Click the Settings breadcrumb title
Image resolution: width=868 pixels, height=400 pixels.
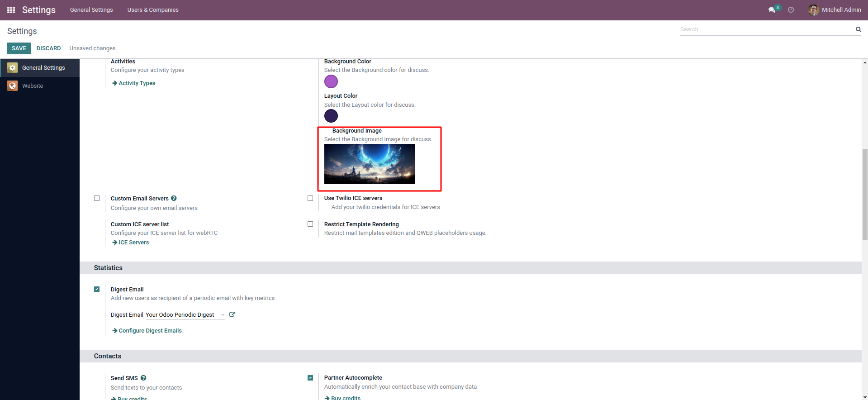click(22, 31)
